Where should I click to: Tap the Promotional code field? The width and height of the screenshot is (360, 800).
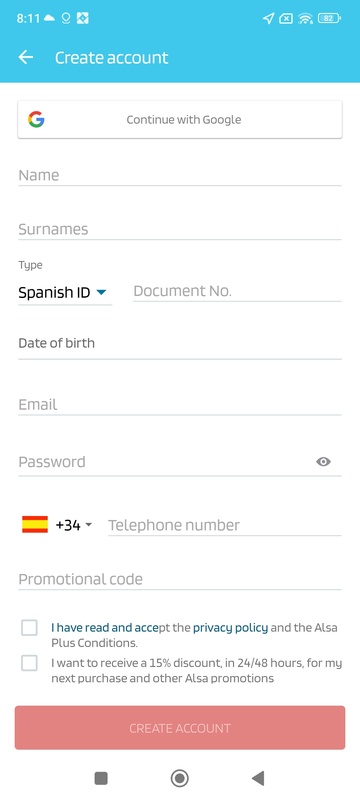coord(179,580)
